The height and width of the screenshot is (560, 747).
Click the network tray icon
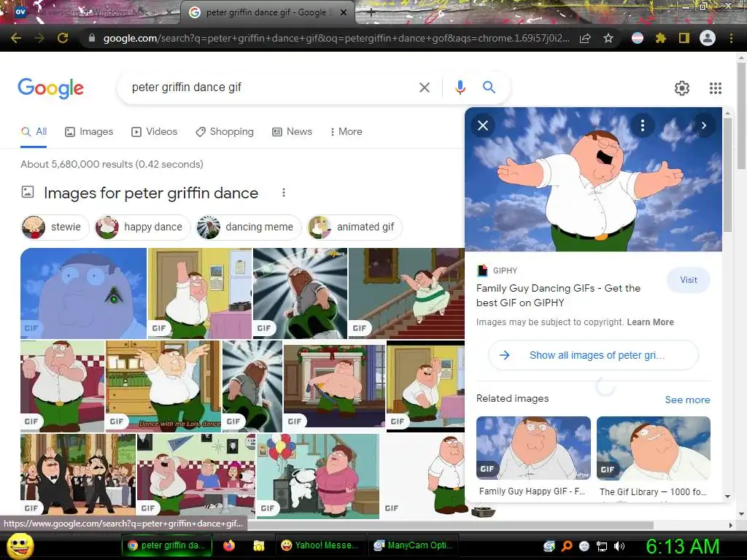point(602,546)
